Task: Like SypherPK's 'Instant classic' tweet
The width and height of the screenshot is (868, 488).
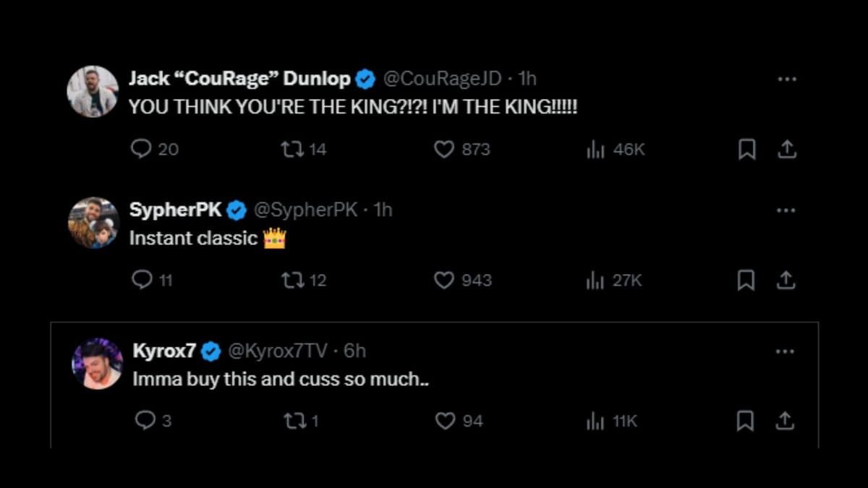Action: pyautogui.click(x=443, y=281)
